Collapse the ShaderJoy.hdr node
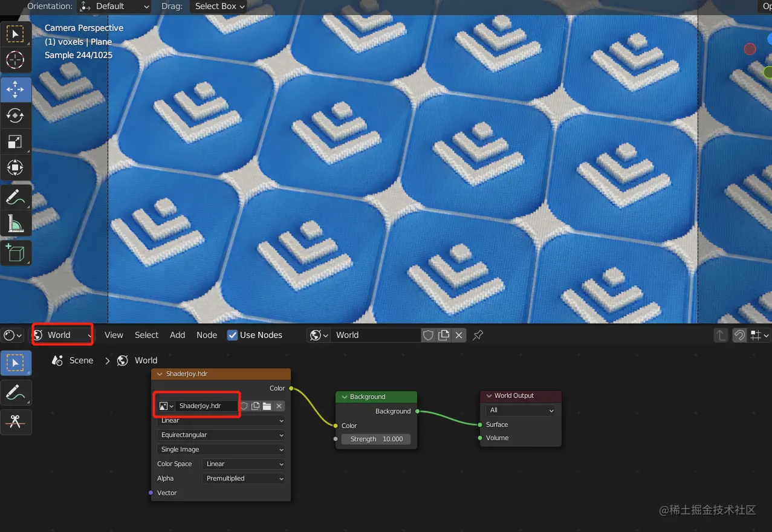772x532 pixels. pyautogui.click(x=159, y=374)
